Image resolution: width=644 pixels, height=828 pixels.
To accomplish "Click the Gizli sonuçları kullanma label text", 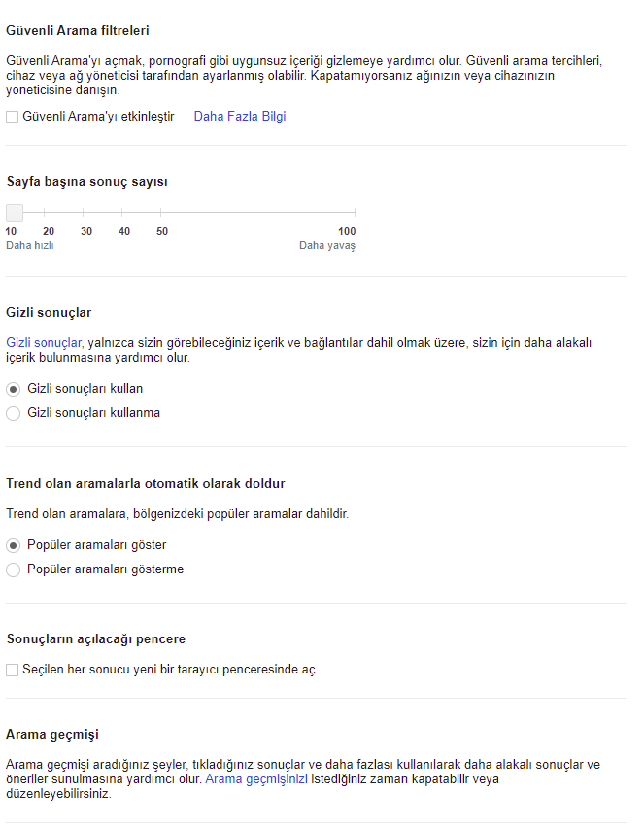I will click(x=93, y=413).
